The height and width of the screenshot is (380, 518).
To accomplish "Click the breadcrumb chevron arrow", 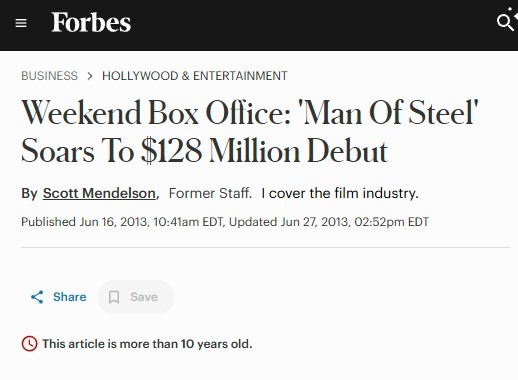I will [x=90, y=76].
